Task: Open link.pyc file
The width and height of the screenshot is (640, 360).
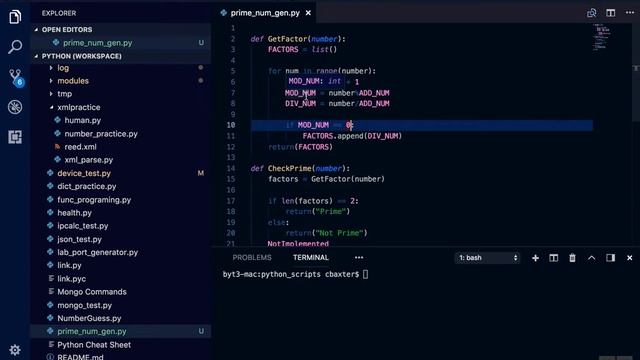Action: [71, 279]
